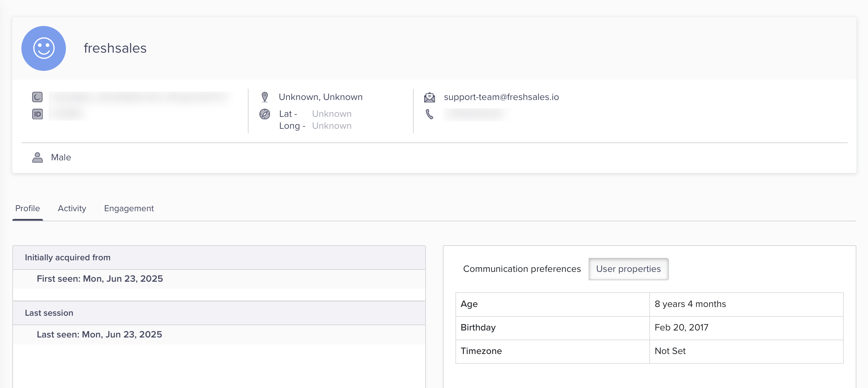Click the support-team@freshsales.io email

click(x=501, y=97)
